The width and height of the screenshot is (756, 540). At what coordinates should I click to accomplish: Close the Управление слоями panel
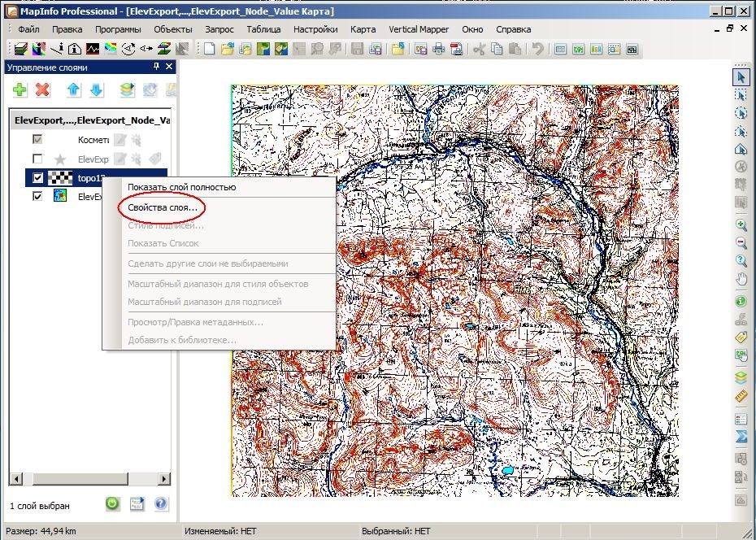169,67
